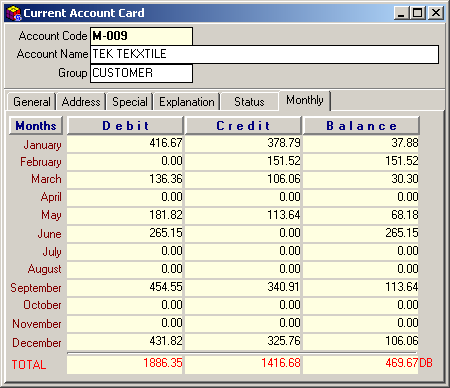
Task: Click the Account Code field M-009
Action: (141, 36)
